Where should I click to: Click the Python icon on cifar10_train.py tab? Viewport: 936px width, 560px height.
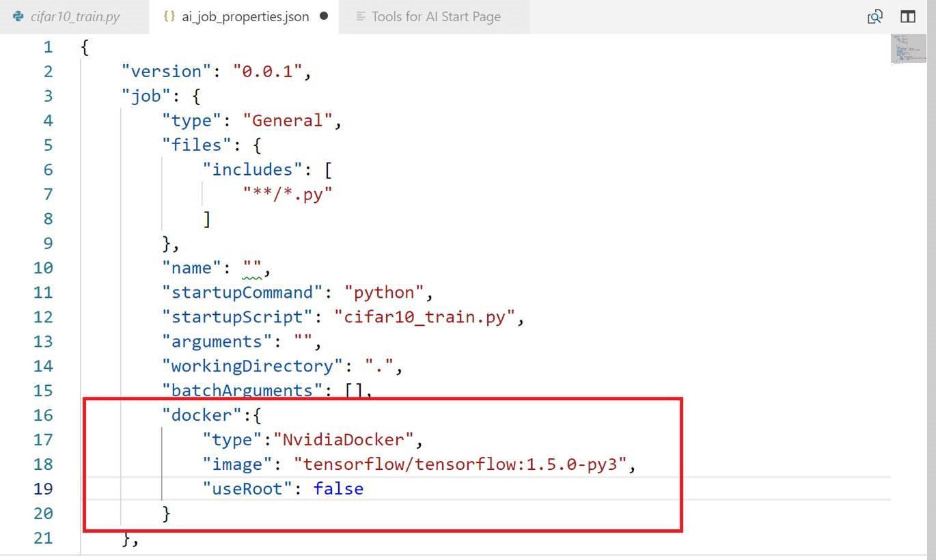[x=17, y=16]
